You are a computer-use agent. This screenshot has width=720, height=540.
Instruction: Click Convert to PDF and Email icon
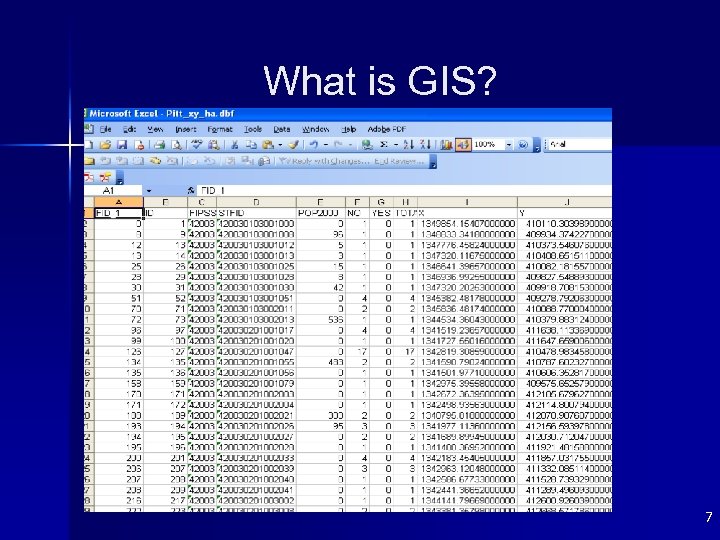pyautogui.click(x=106, y=177)
